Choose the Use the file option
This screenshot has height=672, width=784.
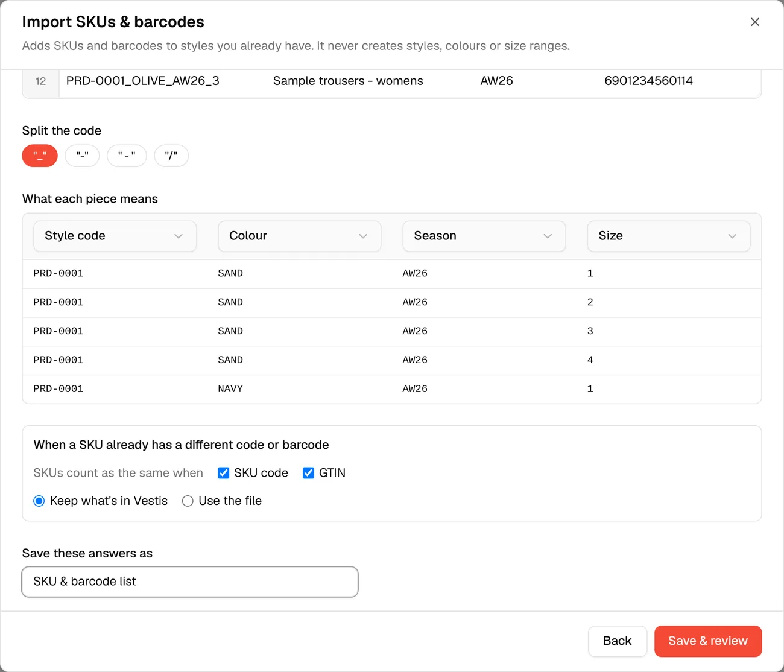tap(188, 501)
